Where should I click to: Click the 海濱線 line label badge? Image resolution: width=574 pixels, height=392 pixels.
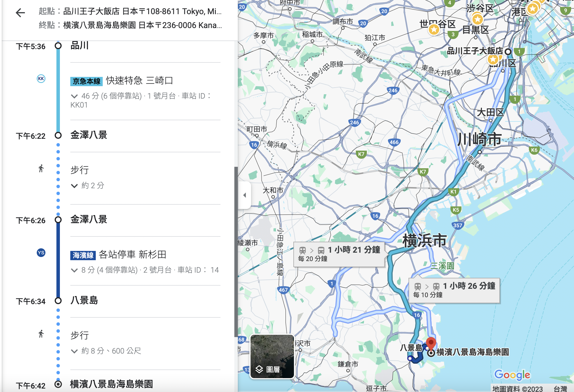[83, 255]
